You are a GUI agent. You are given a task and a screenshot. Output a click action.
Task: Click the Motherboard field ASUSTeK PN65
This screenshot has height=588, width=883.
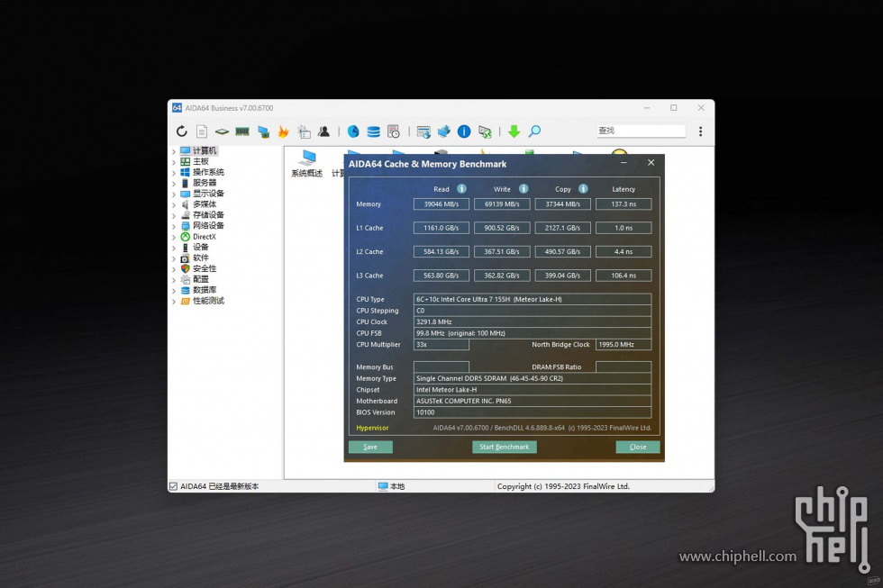(x=533, y=402)
